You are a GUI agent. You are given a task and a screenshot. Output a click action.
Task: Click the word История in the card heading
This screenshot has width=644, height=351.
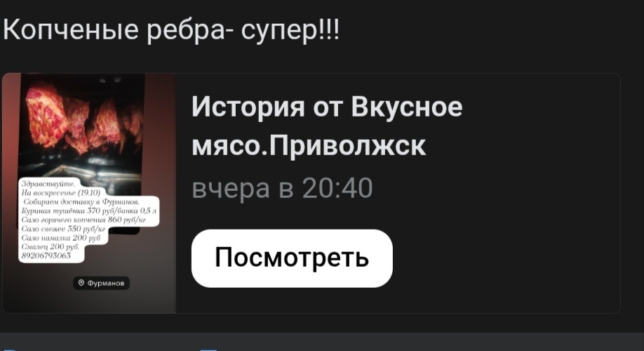(248, 107)
